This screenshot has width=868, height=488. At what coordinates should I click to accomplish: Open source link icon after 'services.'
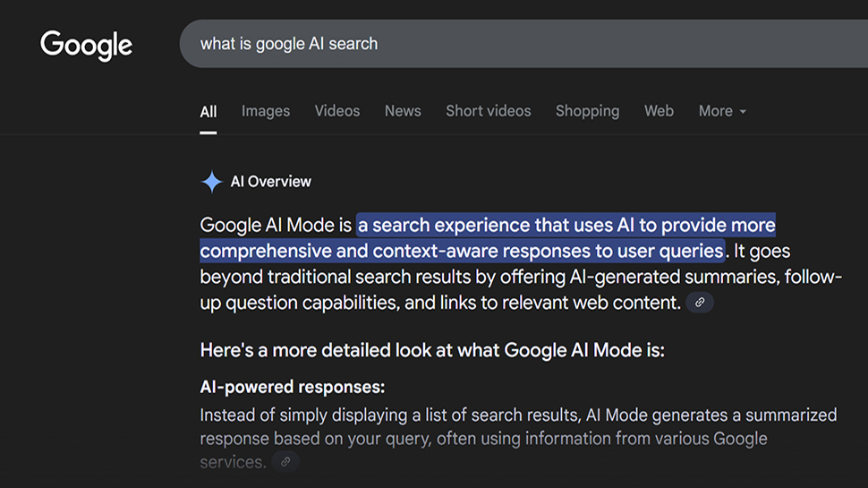pyautogui.click(x=285, y=462)
